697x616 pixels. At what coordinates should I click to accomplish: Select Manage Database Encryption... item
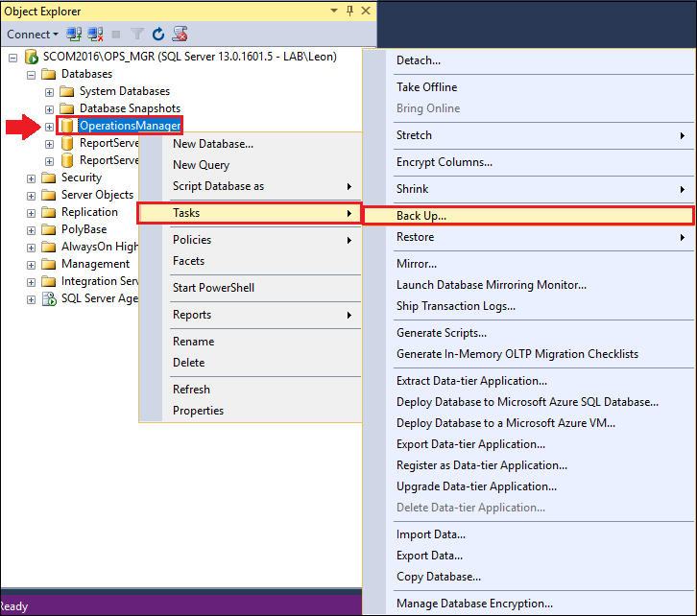[x=529, y=604]
